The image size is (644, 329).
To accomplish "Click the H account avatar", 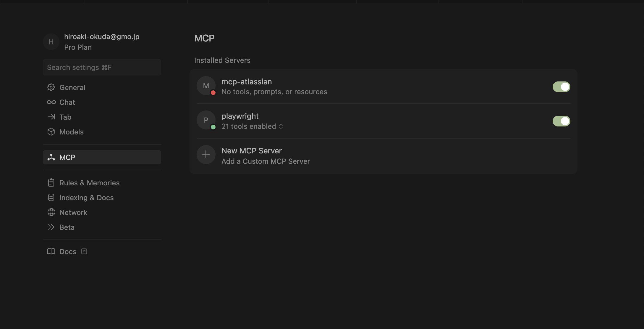I will click(x=51, y=42).
